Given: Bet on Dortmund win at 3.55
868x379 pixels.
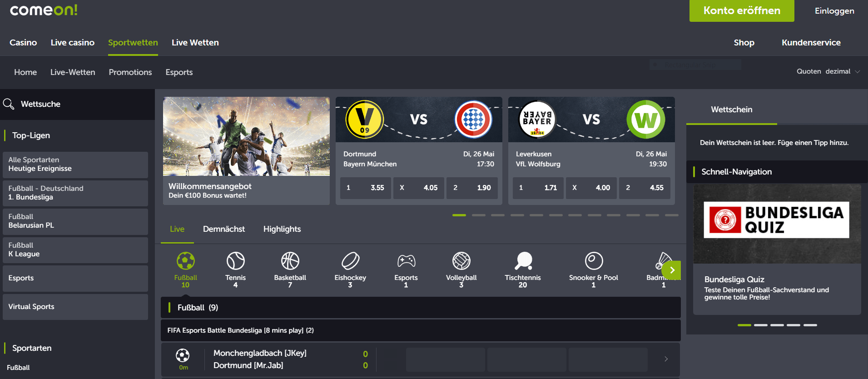Looking at the screenshot, I should tap(366, 188).
